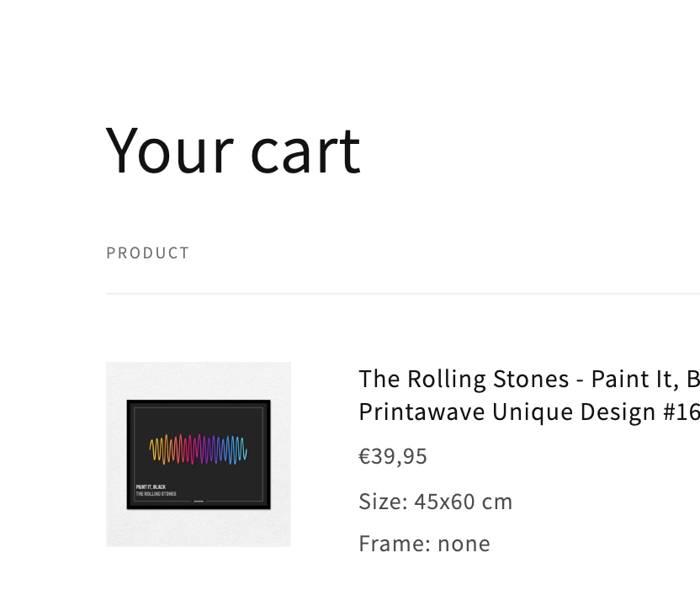Click the purple middle of the waveform
700x611 pixels.
[x=203, y=449]
